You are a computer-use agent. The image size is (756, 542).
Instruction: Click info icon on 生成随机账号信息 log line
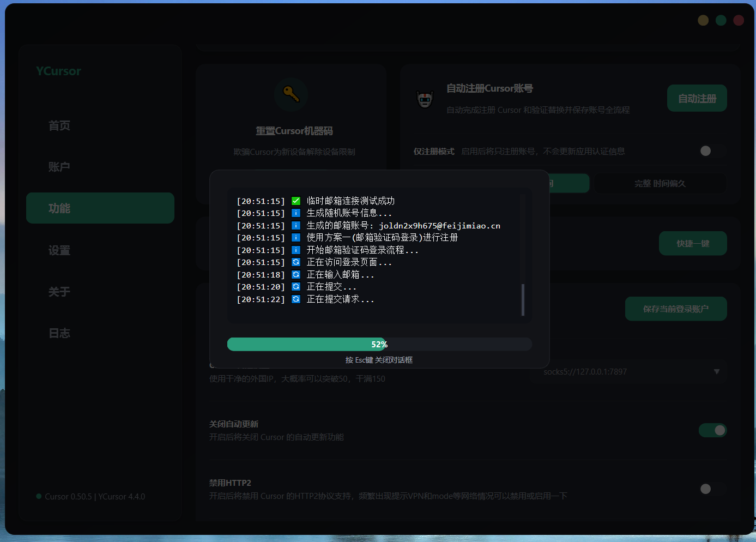296,213
